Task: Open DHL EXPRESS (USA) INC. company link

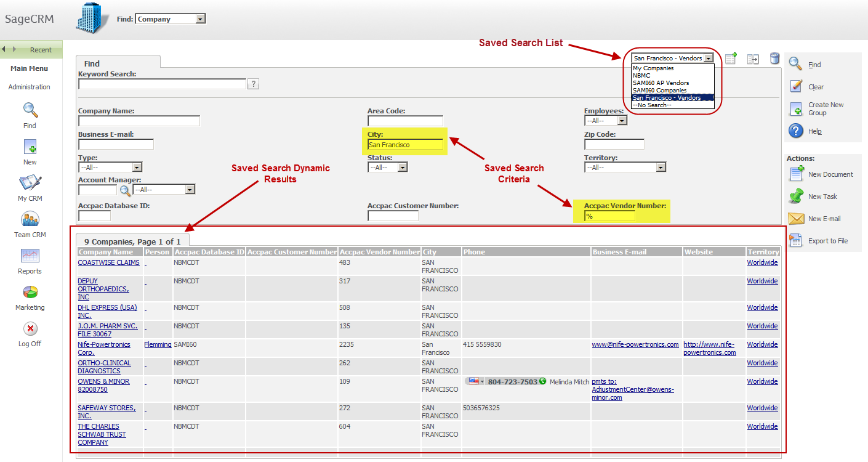Action: [107, 311]
